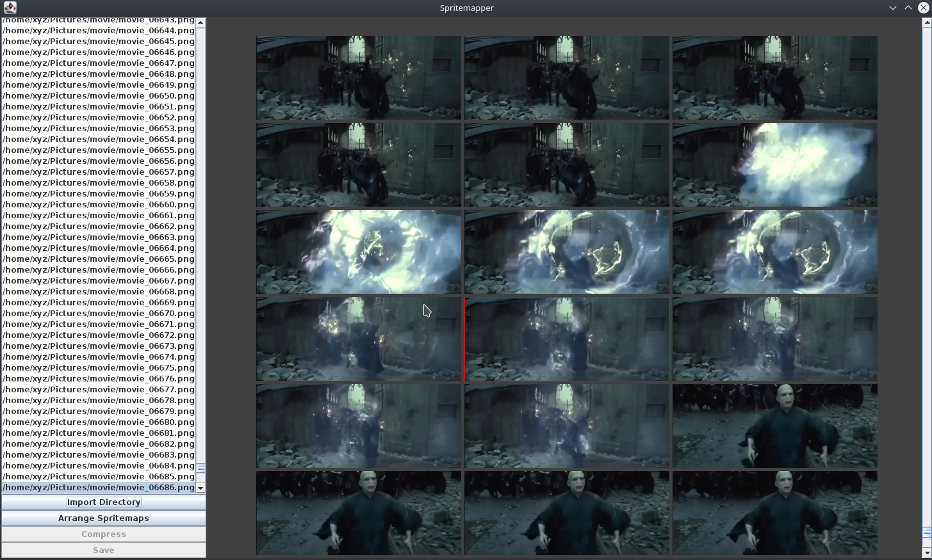
Task: Select movie_06672.png in file list
Action: tap(99, 335)
